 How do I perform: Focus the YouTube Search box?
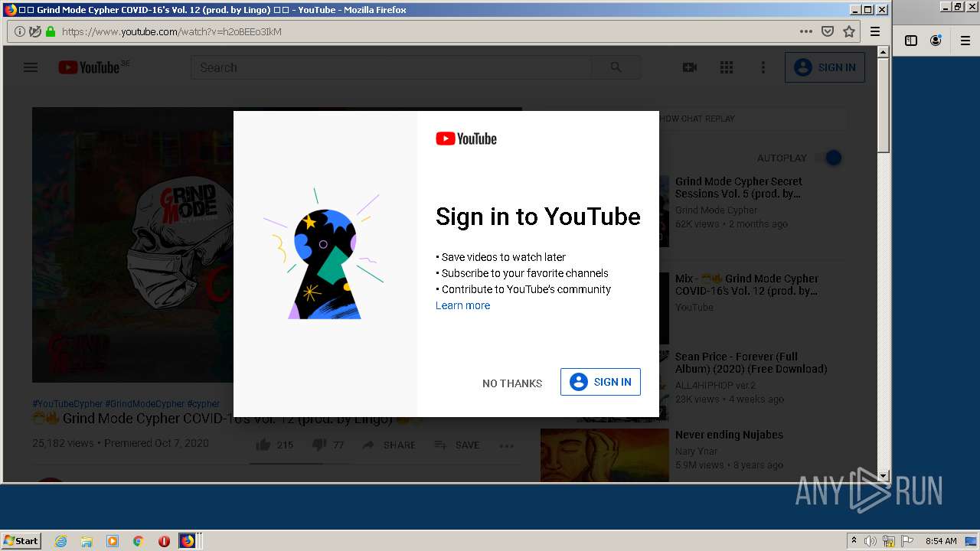(390, 67)
